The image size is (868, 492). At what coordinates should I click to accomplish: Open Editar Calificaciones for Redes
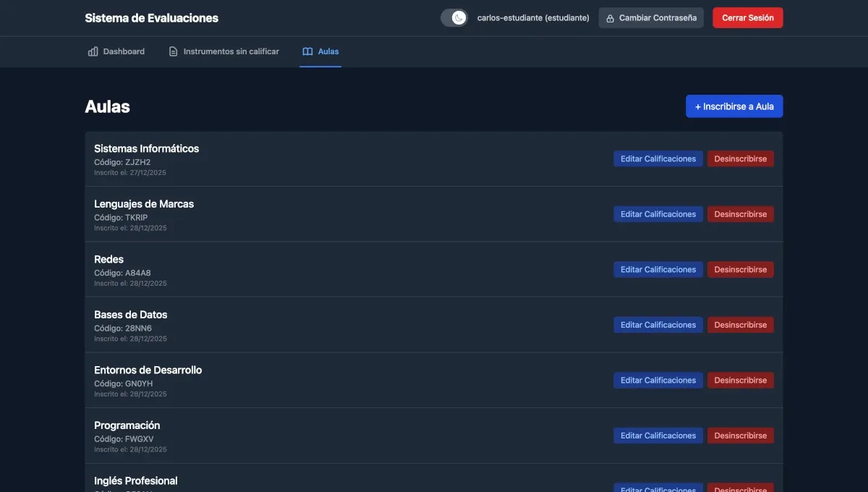coord(658,268)
